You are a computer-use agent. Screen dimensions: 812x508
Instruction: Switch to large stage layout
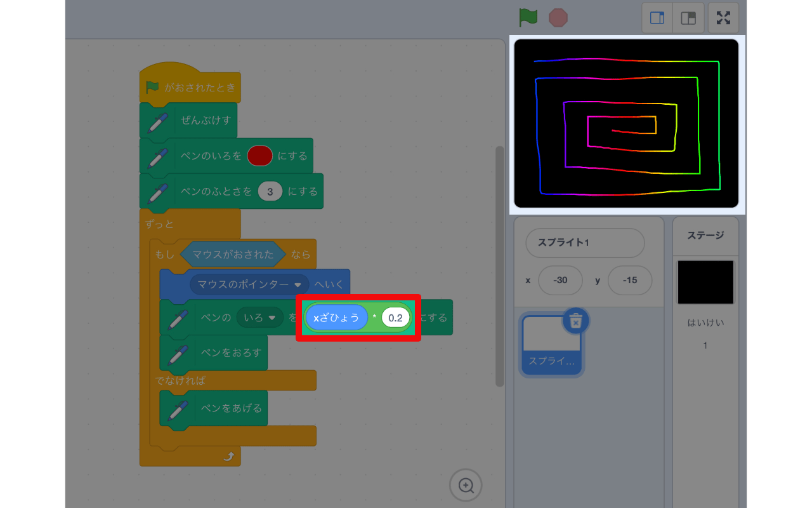[x=688, y=18]
